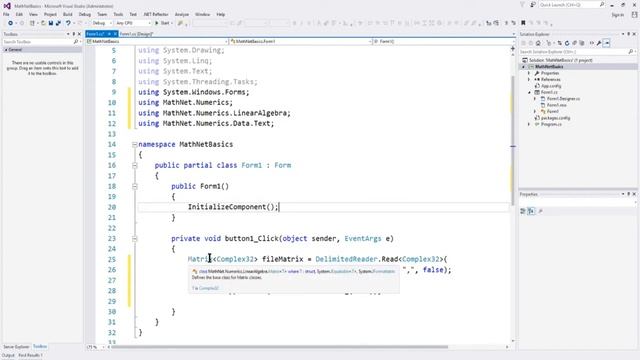Viewport: 640px width, 360px height.
Task: Click Solution Explorer View Code icon
Action: click(x=591, y=43)
